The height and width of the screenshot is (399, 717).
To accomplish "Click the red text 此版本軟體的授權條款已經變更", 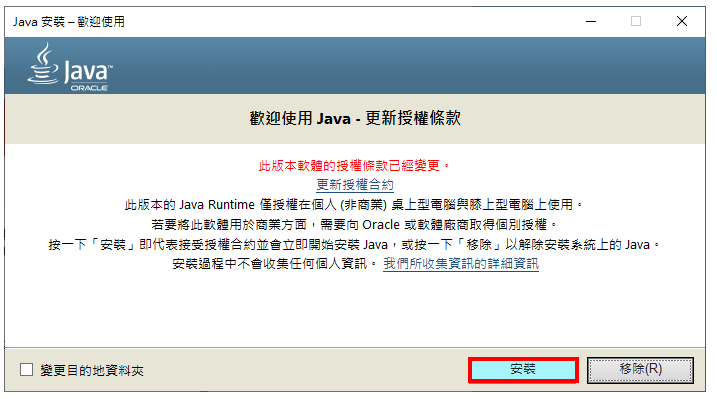I will (x=354, y=165).
